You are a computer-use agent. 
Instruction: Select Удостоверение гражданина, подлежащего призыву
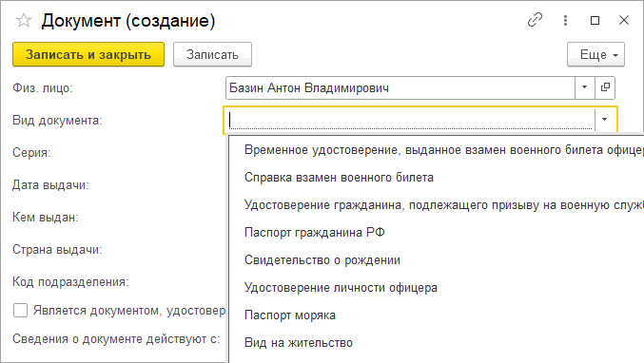coord(437,205)
